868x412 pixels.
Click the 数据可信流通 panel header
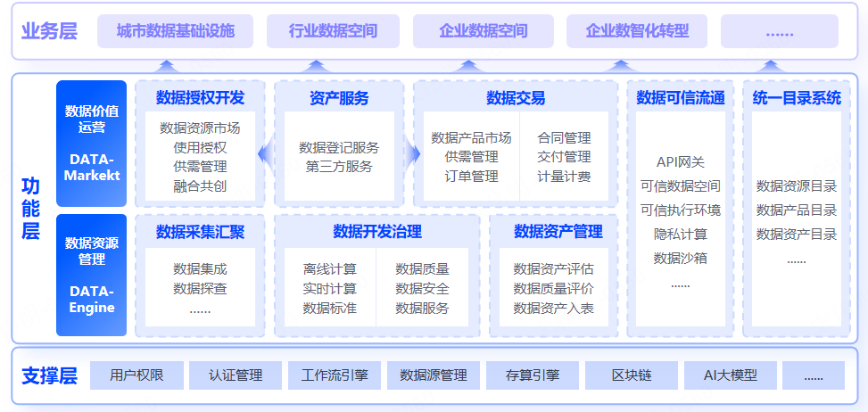click(680, 98)
